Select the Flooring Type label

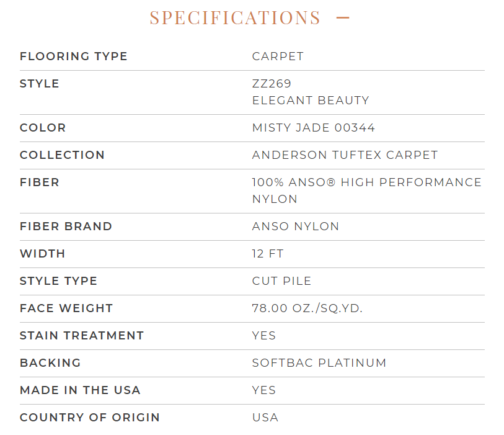(74, 56)
